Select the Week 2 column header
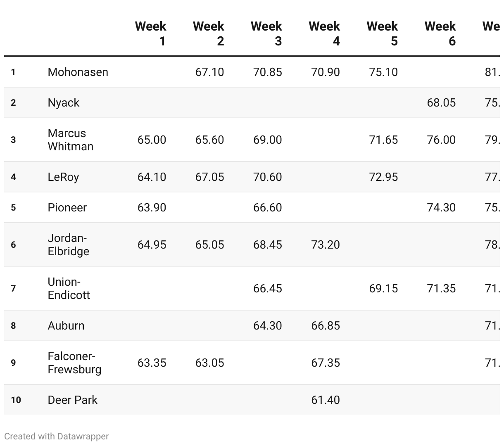The height and width of the screenshot is (446, 504). coord(209,33)
